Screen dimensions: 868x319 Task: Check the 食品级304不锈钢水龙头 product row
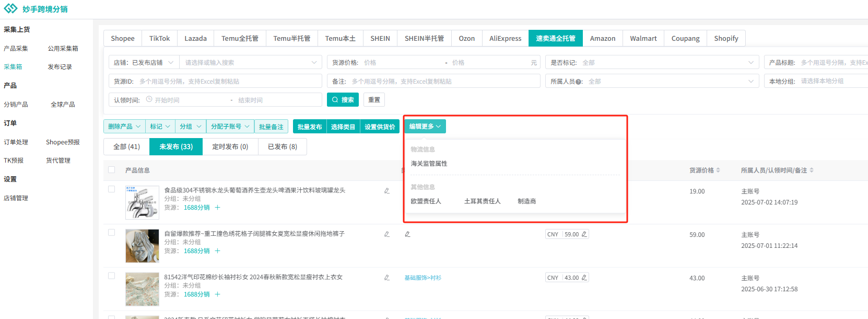click(x=111, y=189)
